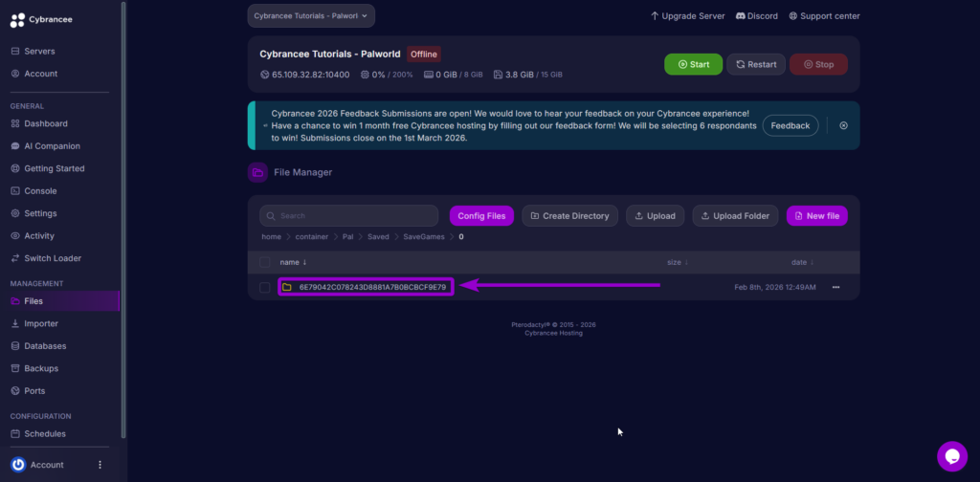Sort files by name column header
This screenshot has height=482, width=980.
(293, 262)
